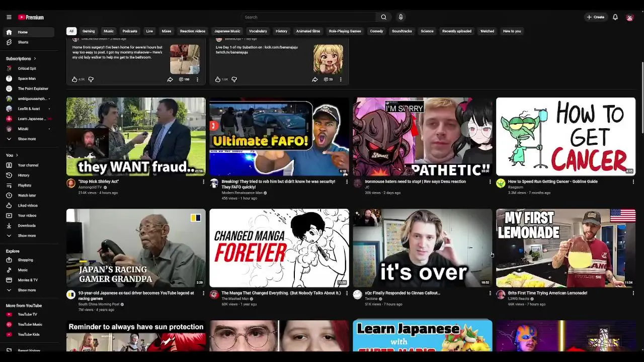The height and width of the screenshot is (362, 644).
Task: Show more subscriptions
Action: coord(28,139)
